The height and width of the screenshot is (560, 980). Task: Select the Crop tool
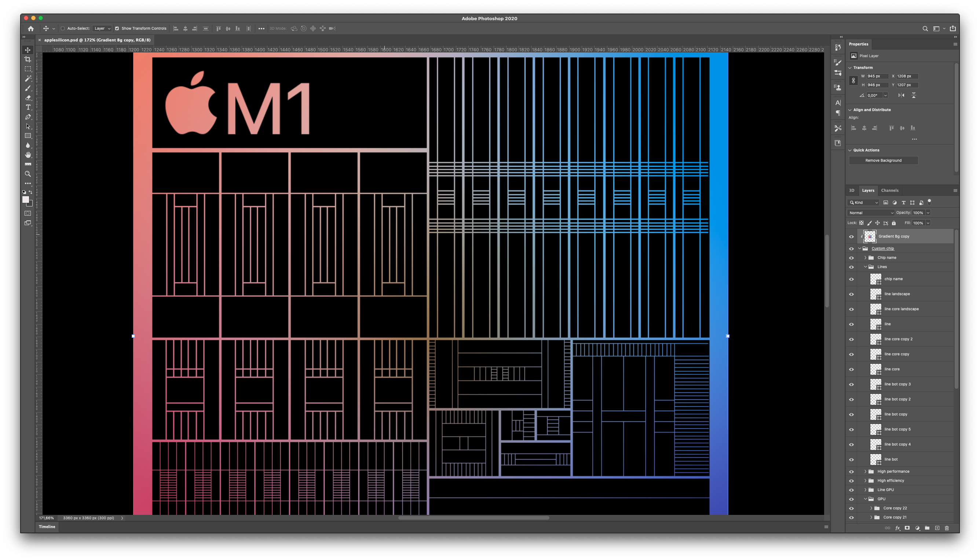[x=28, y=59]
